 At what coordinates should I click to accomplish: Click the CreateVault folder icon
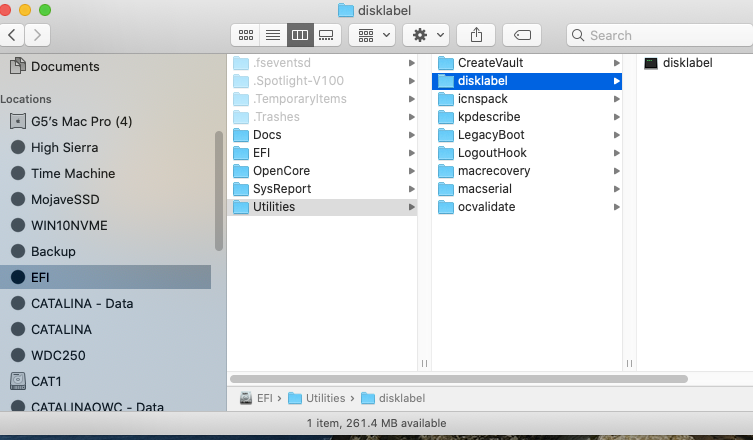(x=446, y=63)
